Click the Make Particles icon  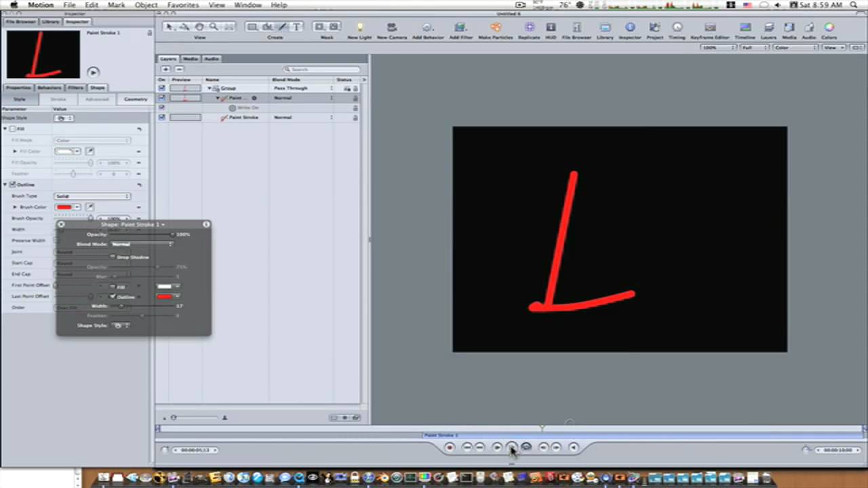point(495,28)
